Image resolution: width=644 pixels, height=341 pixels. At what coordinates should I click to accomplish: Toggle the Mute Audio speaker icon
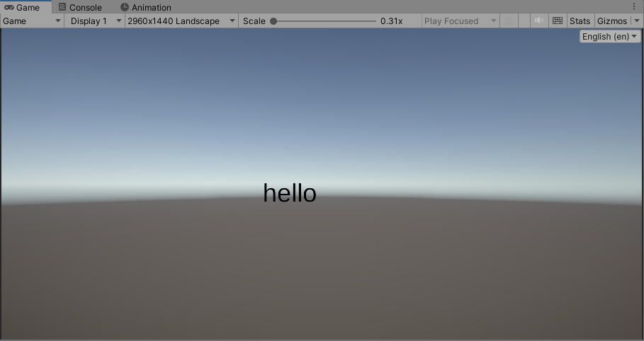pos(539,21)
